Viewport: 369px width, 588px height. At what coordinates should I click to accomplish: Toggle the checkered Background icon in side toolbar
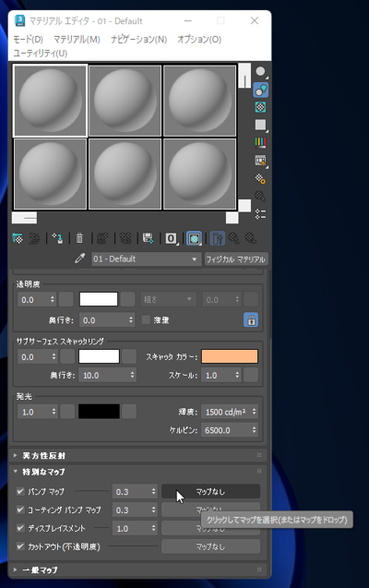(x=261, y=107)
